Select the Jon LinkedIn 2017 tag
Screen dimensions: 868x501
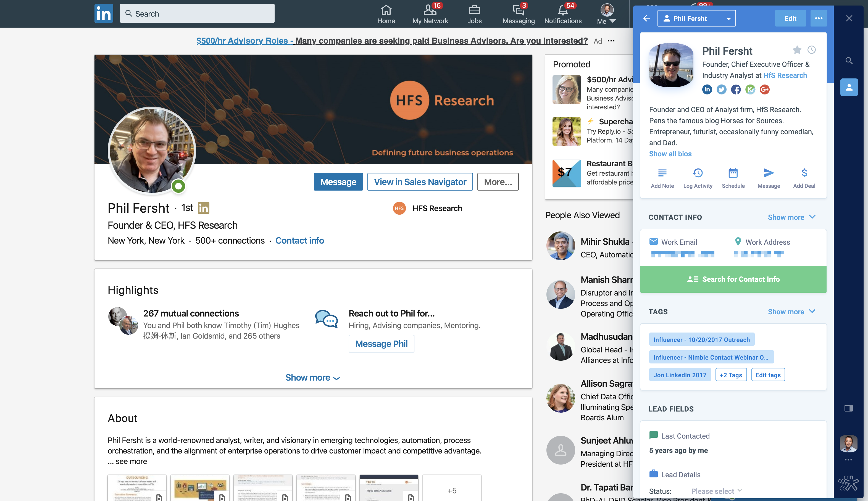click(x=680, y=375)
